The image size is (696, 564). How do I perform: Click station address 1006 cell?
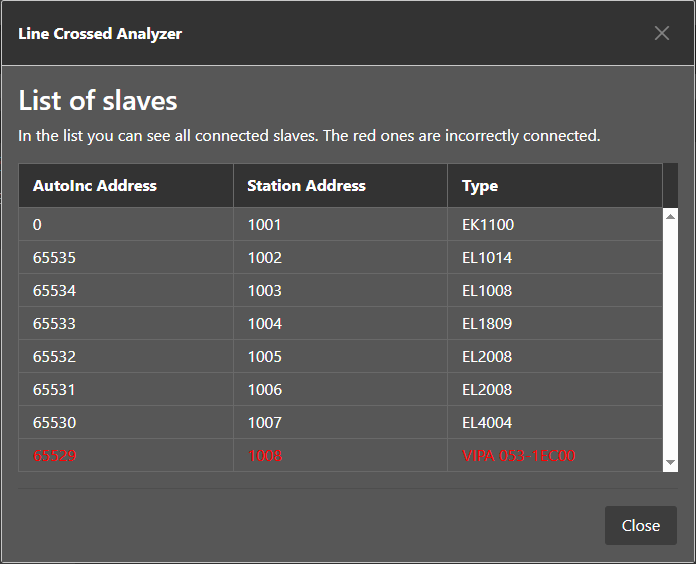(265, 390)
